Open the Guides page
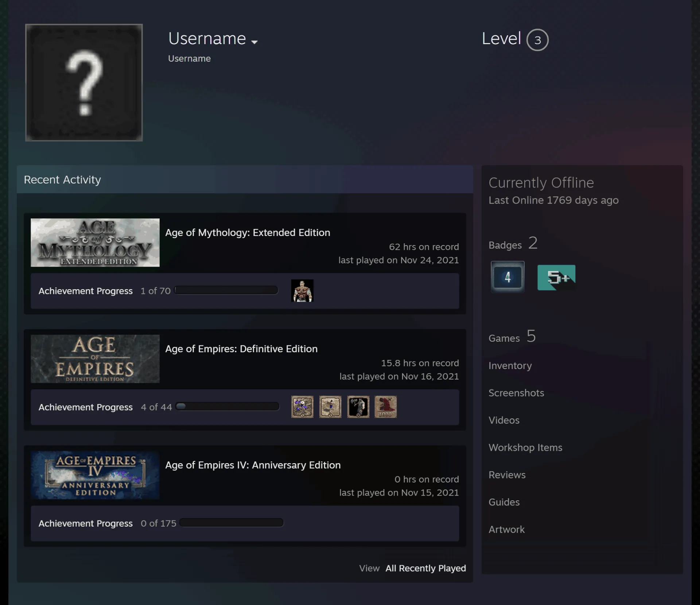Image resolution: width=700 pixels, height=605 pixels. pyautogui.click(x=504, y=503)
